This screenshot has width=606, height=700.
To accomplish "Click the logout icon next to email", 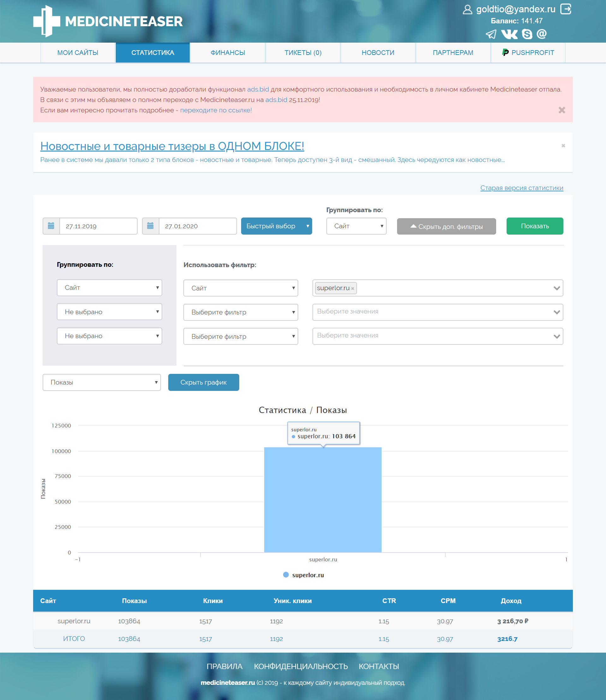I will point(565,9).
